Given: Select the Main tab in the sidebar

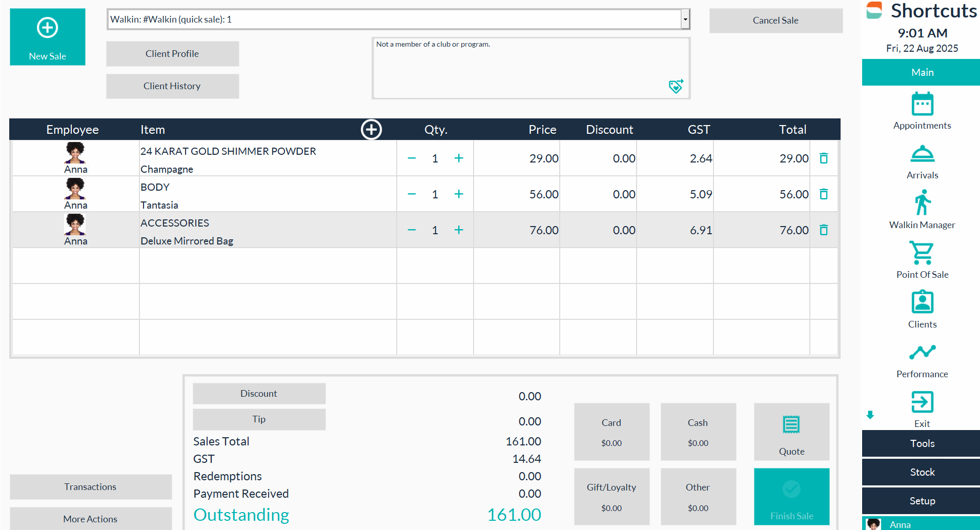Looking at the screenshot, I should point(921,72).
